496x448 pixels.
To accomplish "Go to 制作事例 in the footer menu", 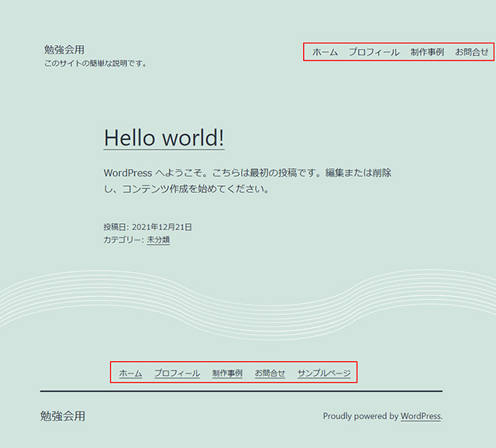I will 227,374.
